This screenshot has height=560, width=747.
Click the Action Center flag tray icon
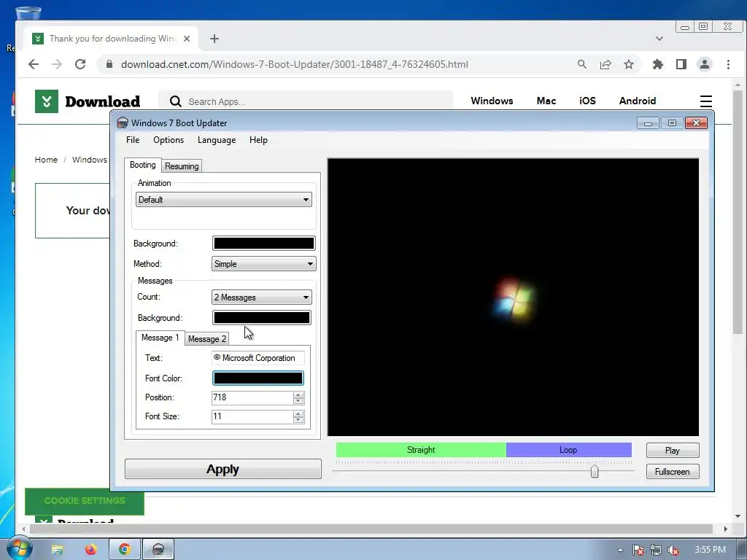638,550
